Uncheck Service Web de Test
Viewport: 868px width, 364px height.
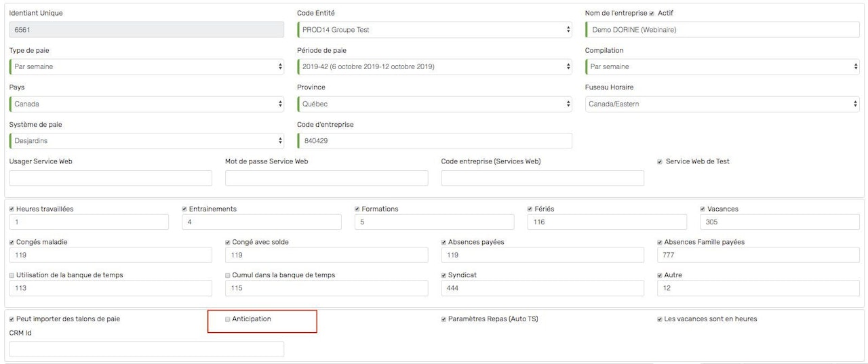(x=660, y=162)
